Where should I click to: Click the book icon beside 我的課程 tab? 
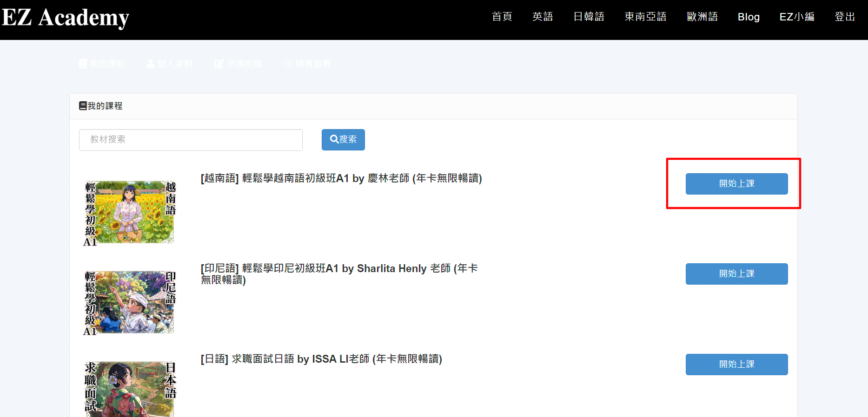coord(83,64)
